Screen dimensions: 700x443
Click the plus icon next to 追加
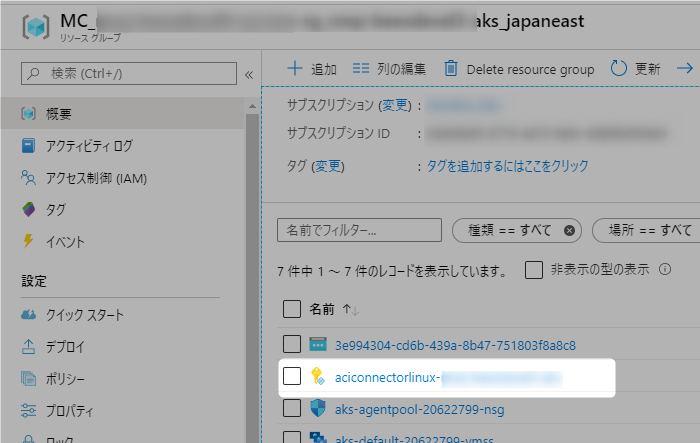pos(295,68)
